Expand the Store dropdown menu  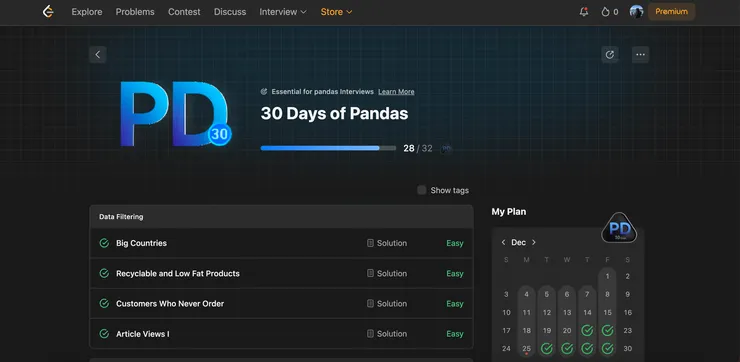(x=336, y=12)
